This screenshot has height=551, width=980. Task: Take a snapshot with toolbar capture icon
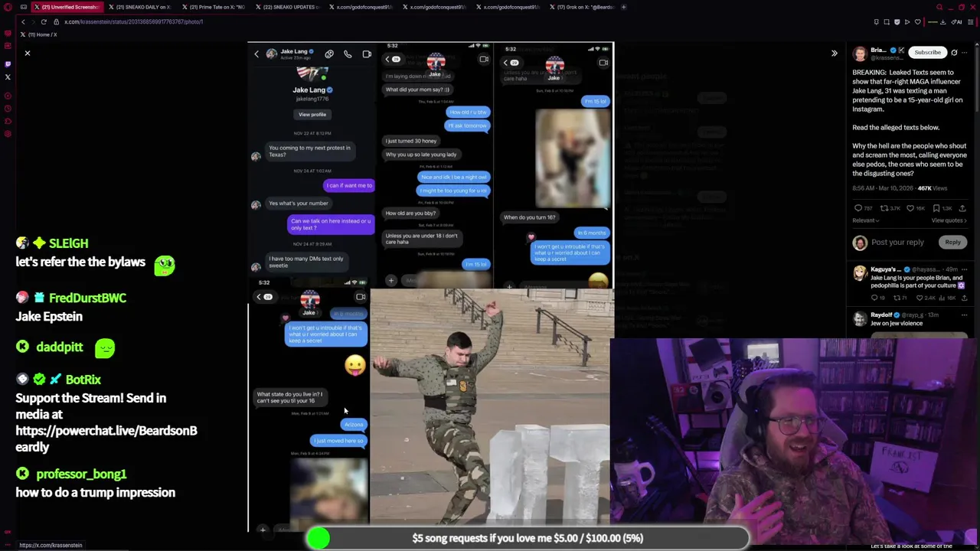[887, 21]
